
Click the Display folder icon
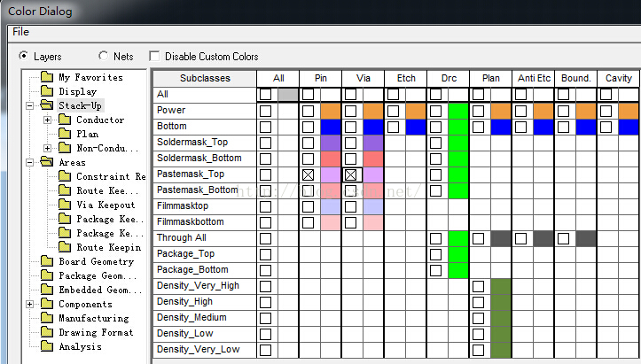(x=46, y=92)
